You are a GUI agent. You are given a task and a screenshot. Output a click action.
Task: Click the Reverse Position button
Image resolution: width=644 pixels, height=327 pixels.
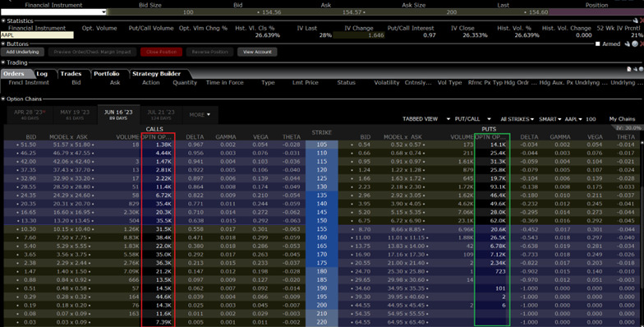coord(209,53)
